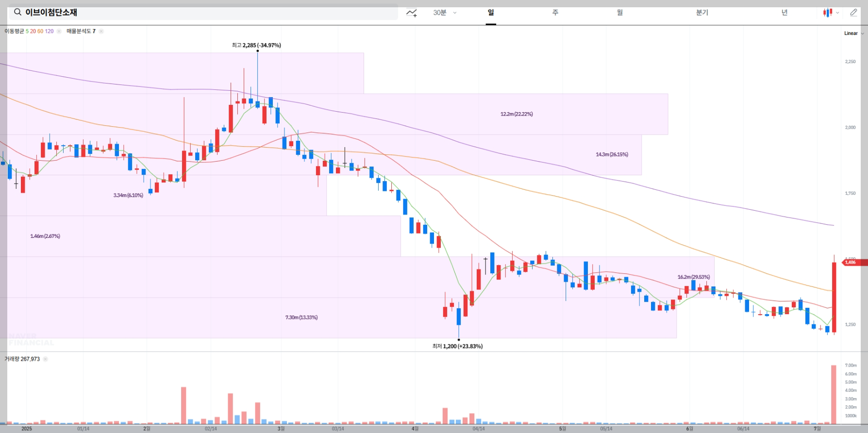Viewport: 868px width, 433px height.
Task: Switch to the 월 monthly tab
Action: click(619, 13)
